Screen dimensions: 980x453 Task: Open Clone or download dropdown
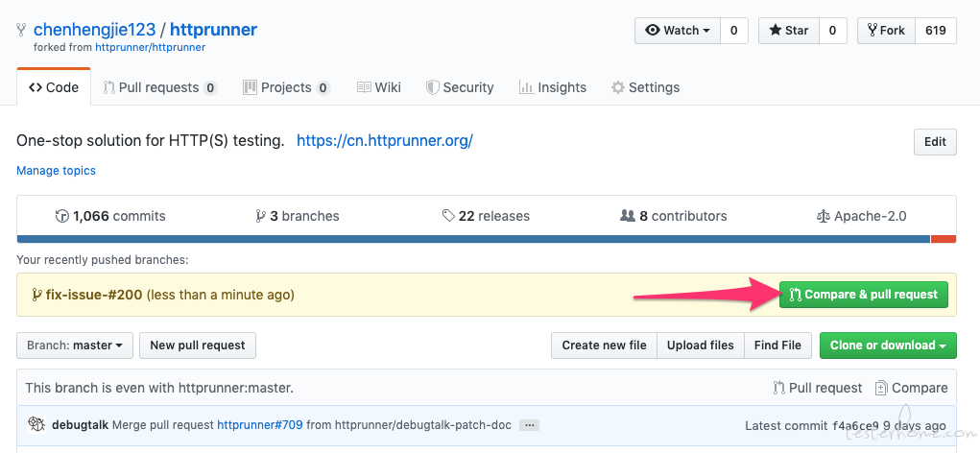888,346
